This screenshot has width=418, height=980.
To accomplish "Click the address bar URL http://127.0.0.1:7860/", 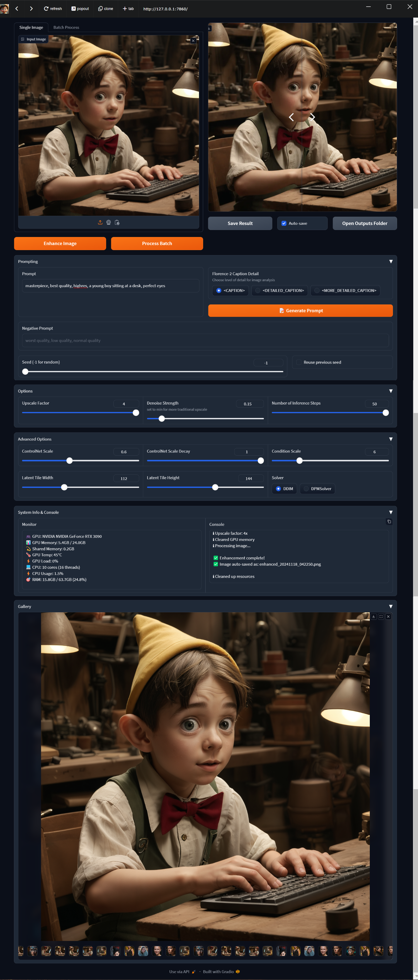I will (x=166, y=9).
